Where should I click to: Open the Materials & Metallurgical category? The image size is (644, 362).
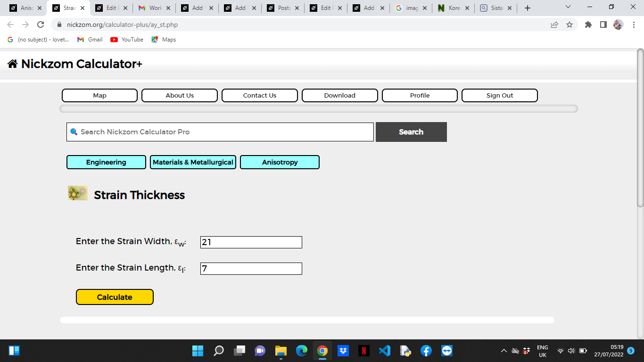[x=193, y=162]
